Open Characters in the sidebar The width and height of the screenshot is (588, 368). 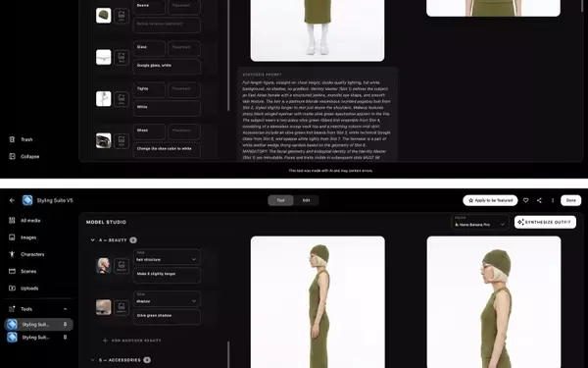coord(26,254)
